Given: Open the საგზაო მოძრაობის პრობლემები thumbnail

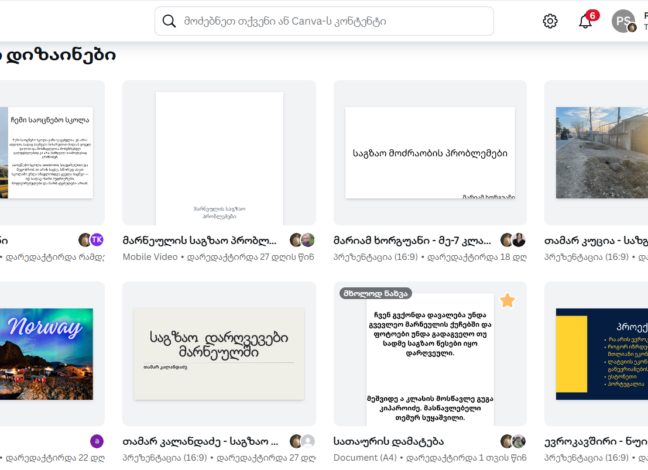Looking at the screenshot, I should (430, 153).
